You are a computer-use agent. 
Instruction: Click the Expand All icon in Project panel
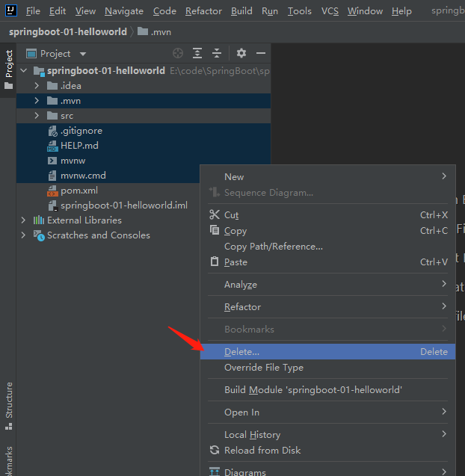click(x=197, y=54)
